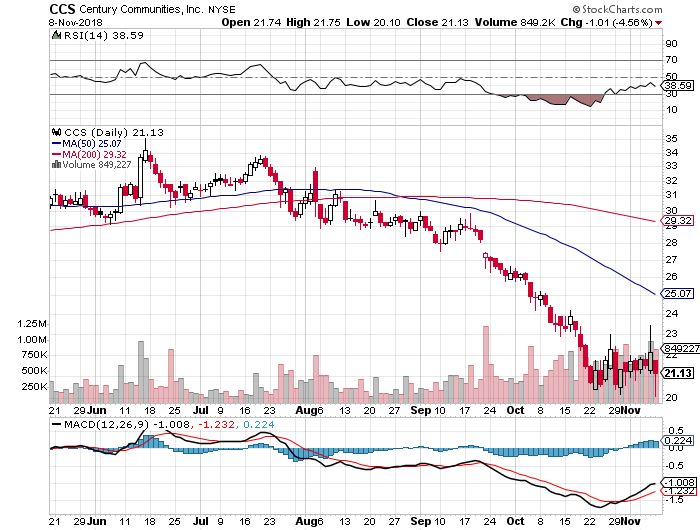Click the 500K volume axis label
Viewport: 700px width, 530px height.
tap(34, 371)
